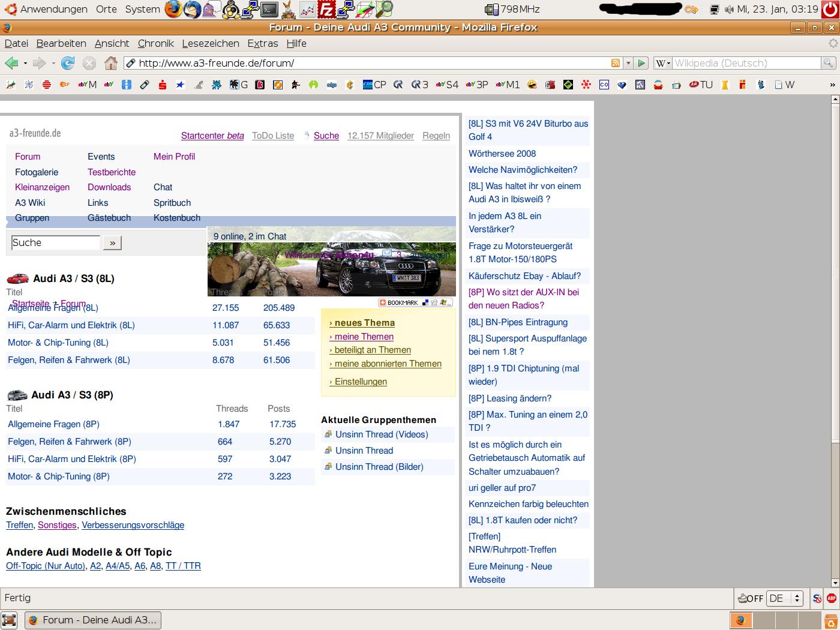Click the volume speaker icon in top panel
Viewport: 840px width, 630px height.
pos(729,9)
